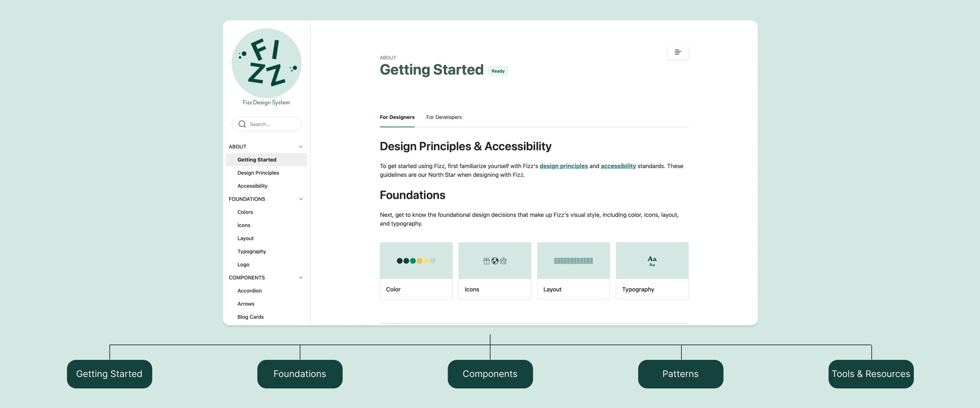Click the color dots swatch preview

[416, 261]
